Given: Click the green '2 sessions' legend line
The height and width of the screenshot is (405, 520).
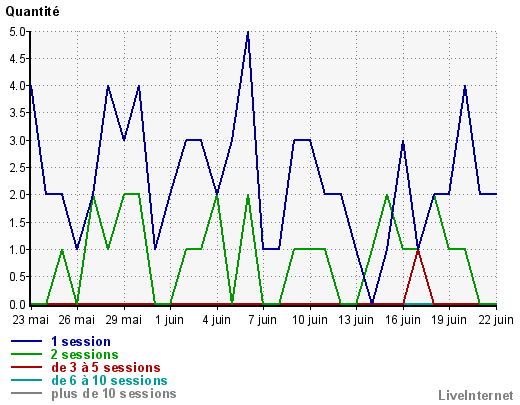Looking at the screenshot, I should pos(27,354).
